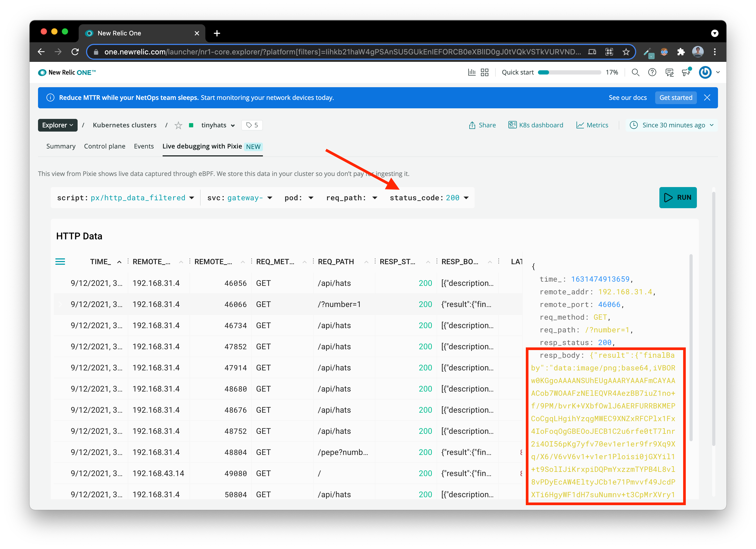Click the Quick start progress bar

(x=569, y=72)
